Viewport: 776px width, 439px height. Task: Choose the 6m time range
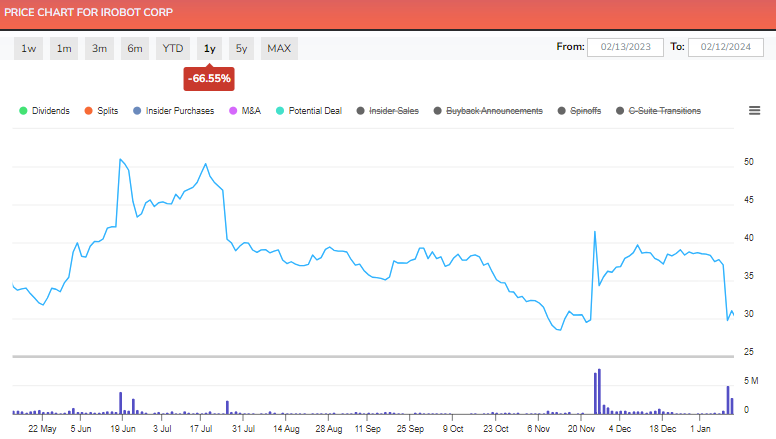point(134,48)
